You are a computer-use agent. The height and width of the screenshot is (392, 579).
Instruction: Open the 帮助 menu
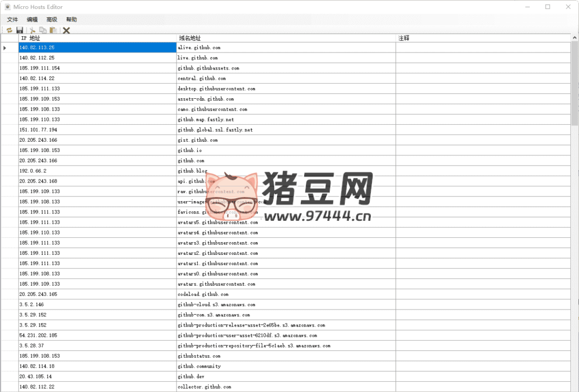point(71,20)
